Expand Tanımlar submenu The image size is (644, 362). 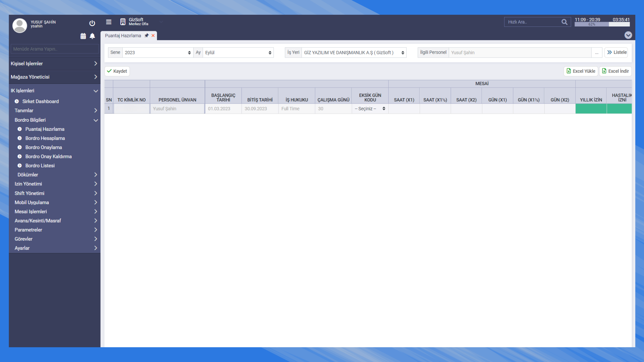pyautogui.click(x=54, y=111)
